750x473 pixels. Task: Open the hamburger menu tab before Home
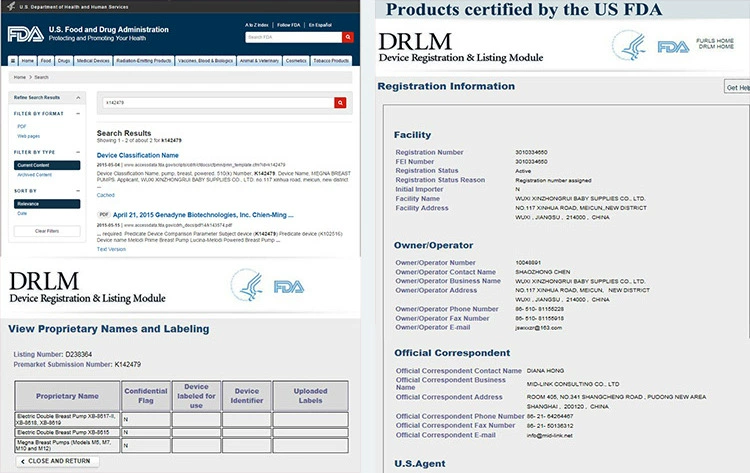click(x=13, y=61)
